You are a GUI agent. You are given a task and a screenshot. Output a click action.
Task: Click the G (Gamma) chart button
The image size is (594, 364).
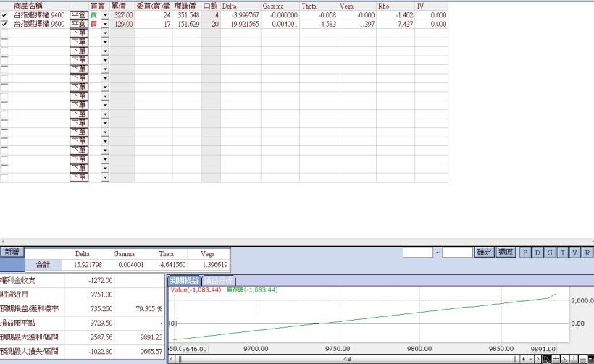tap(550, 252)
